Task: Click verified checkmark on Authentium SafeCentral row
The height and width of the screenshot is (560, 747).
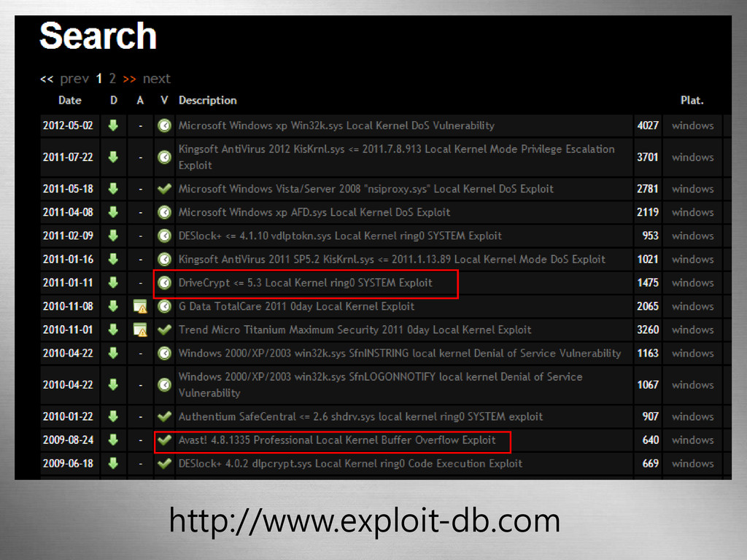Action: coord(164,416)
